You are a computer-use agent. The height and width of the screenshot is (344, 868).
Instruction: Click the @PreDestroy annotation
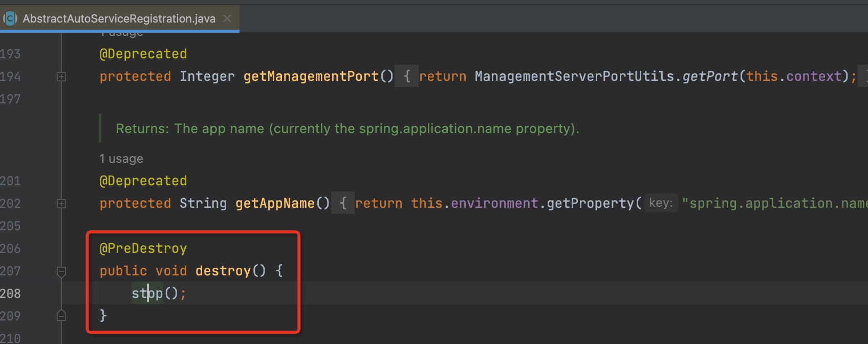(143, 249)
